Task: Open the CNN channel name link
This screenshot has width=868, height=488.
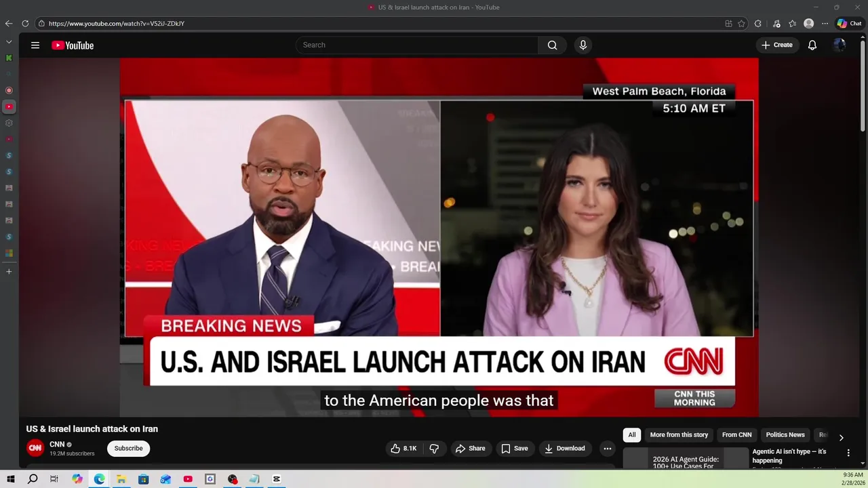Action: [x=57, y=445]
